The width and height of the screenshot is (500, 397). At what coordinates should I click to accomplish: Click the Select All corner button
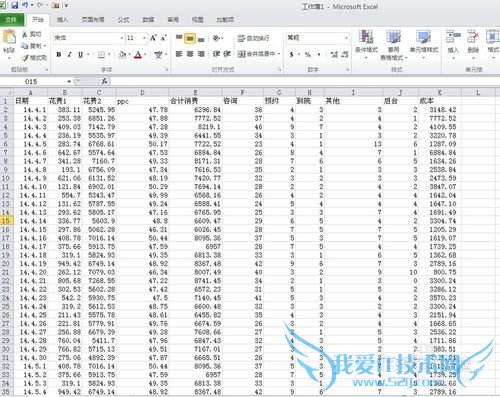[7, 92]
